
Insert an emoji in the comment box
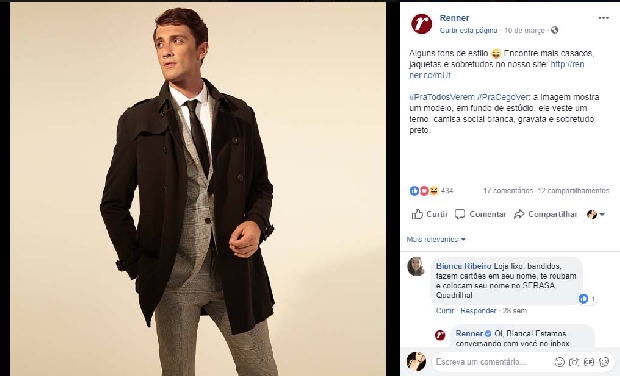pyautogui.click(x=560, y=362)
